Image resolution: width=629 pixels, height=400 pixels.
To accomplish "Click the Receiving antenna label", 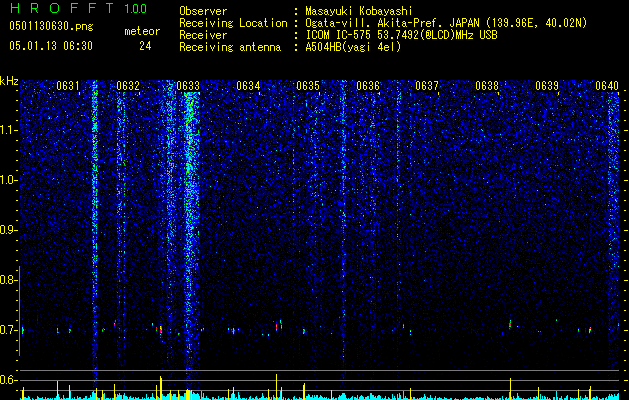I will [230, 47].
